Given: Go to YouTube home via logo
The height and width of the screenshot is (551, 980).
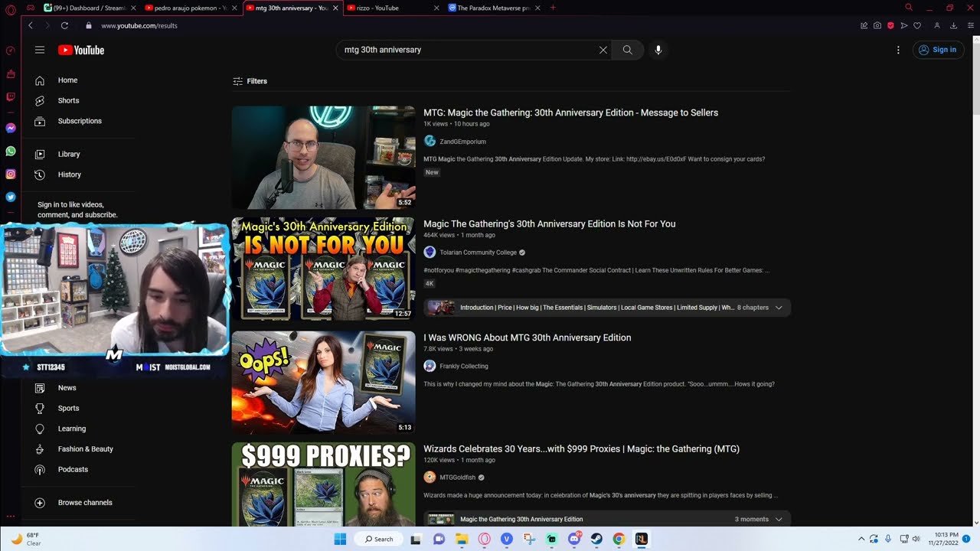Looking at the screenshot, I should coord(81,50).
